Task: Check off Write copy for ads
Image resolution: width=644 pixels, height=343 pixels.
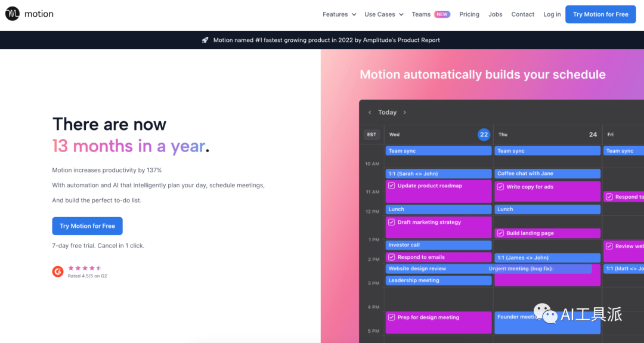Action: 500,187
